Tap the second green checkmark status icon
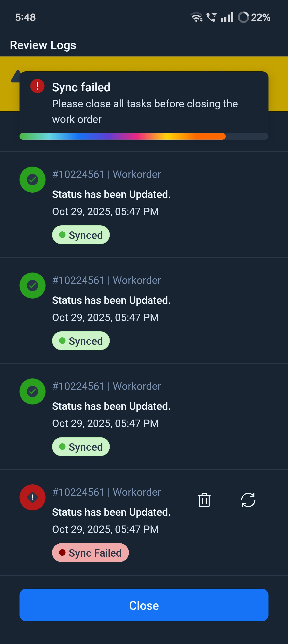 [x=33, y=286]
